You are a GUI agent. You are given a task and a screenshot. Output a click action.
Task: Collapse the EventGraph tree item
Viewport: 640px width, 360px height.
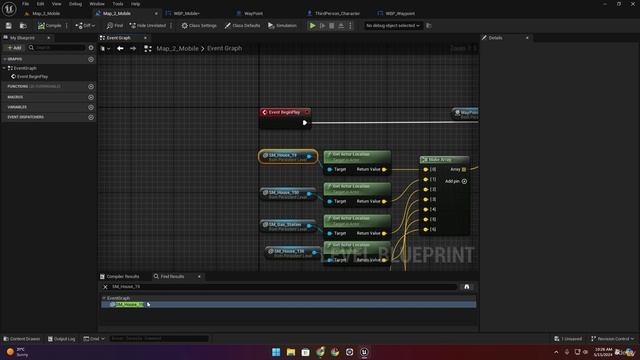pyautogui.click(x=4, y=68)
